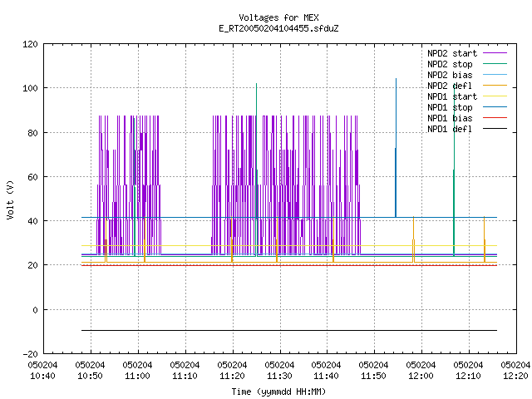Click the y-axis tick value 80
This screenshot has height=399, width=532.
tap(32, 133)
